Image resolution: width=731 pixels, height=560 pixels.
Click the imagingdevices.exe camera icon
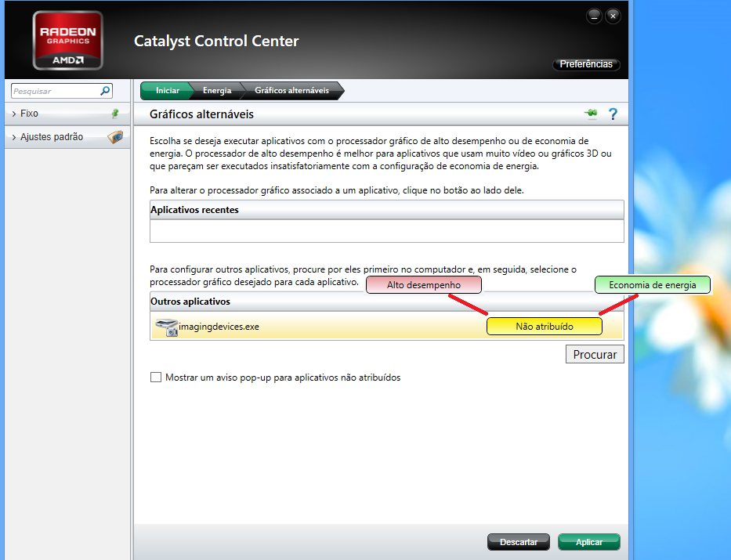tap(166, 327)
